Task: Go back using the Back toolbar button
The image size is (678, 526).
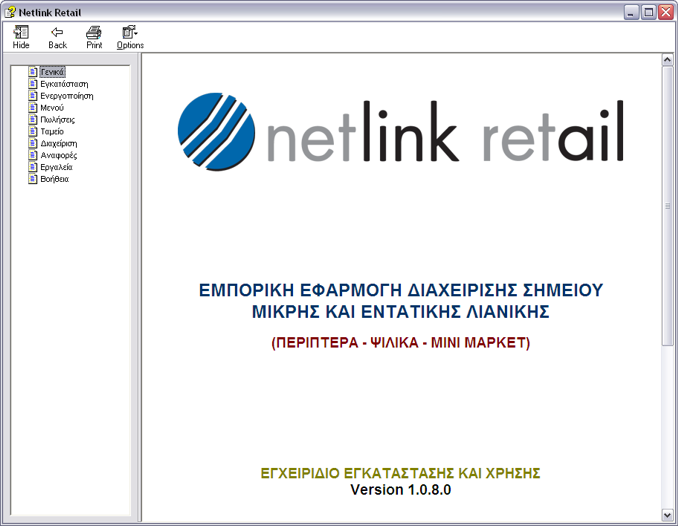Action: click(x=58, y=37)
